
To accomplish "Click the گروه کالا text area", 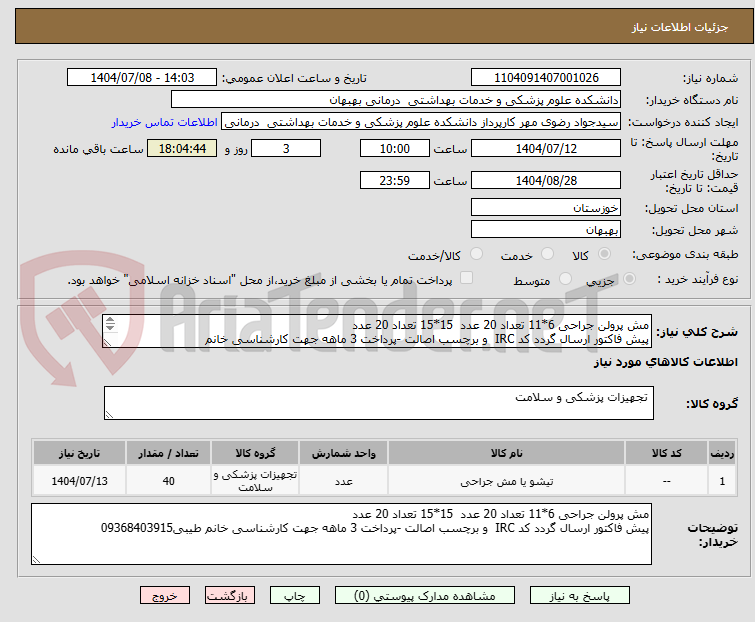I will point(379,403).
